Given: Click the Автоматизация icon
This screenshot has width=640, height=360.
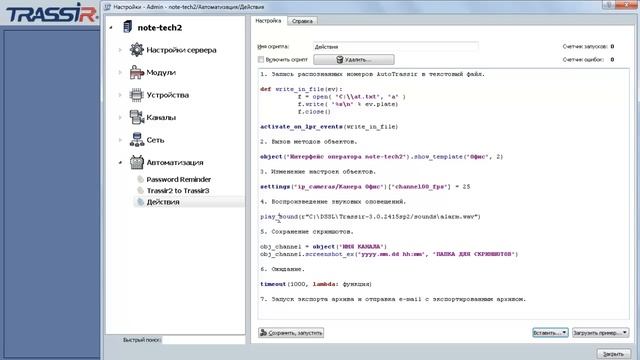Looking at the screenshot, I should (137, 162).
